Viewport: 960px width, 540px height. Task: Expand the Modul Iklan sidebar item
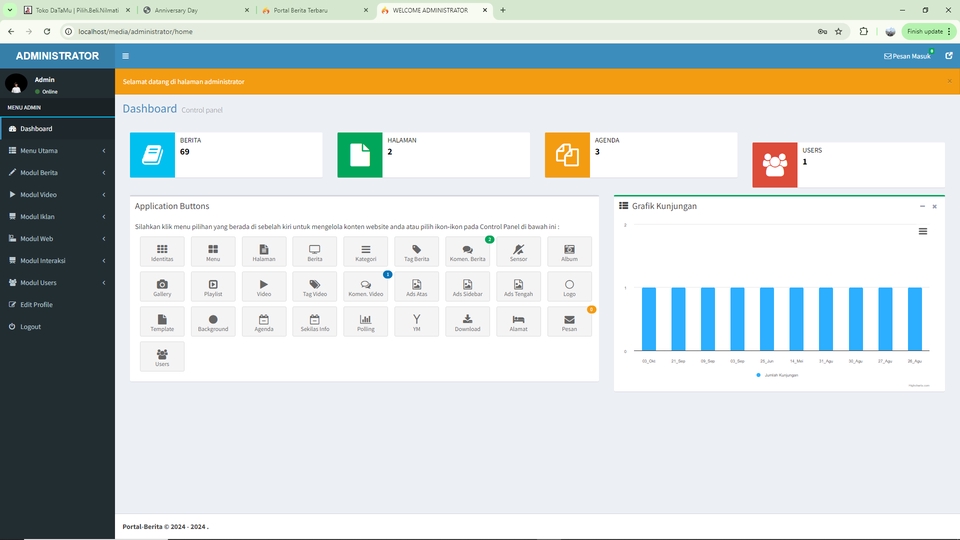pos(58,217)
